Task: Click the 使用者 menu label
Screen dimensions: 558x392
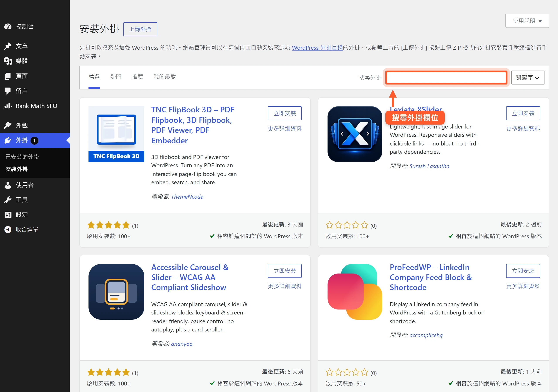Action: pyautogui.click(x=25, y=185)
